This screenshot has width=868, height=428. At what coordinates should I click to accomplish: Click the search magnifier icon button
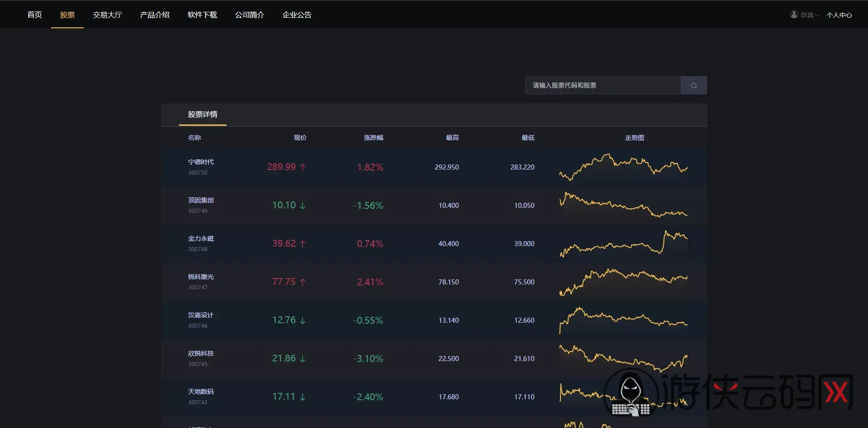pos(693,85)
